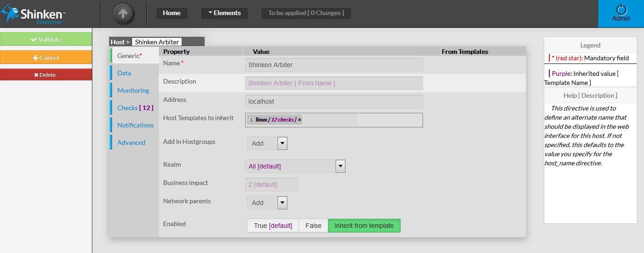Screen dimensions: 644x253
Task: Click the Admin power icon
Action: (621, 10)
